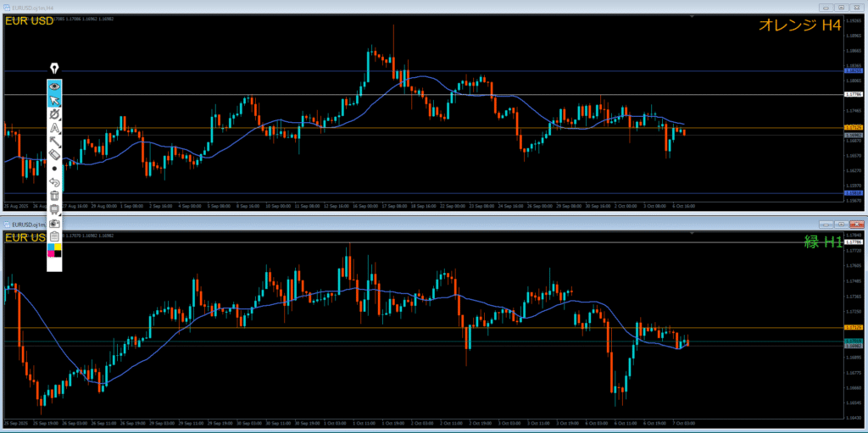Take a screenshot with camera icon
Image resolution: width=868 pixels, height=433 pixels.
pyautogui.click(x=55, y=223)
